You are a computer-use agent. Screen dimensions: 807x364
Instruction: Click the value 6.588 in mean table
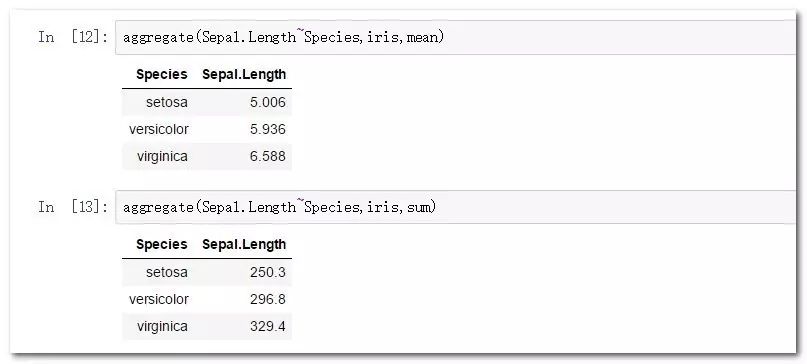coord(268,157)
